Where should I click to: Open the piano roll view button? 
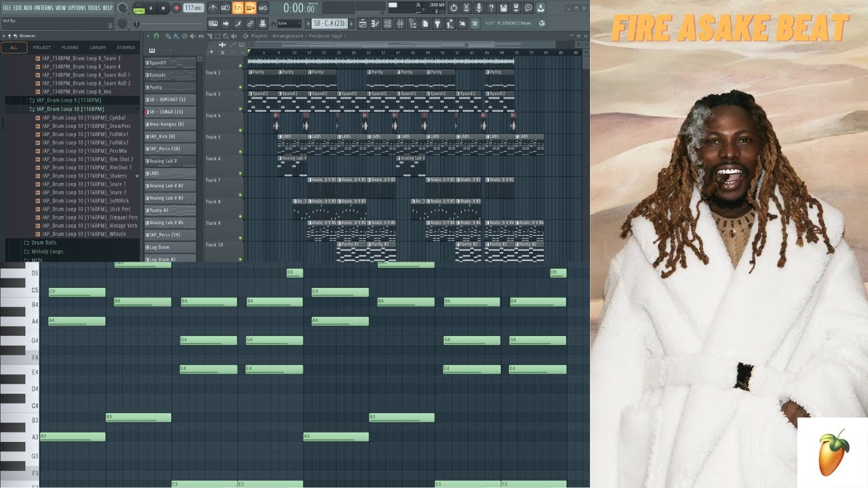coord(375,24)
